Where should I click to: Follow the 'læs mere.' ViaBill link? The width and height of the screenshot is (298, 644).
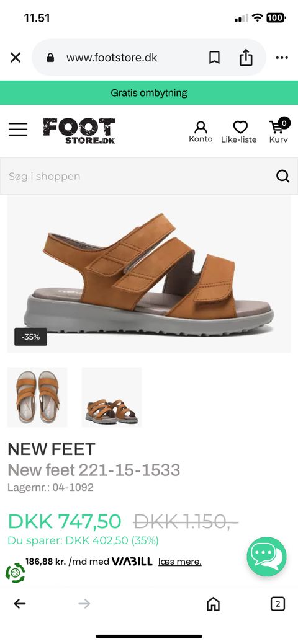(180, 562)
